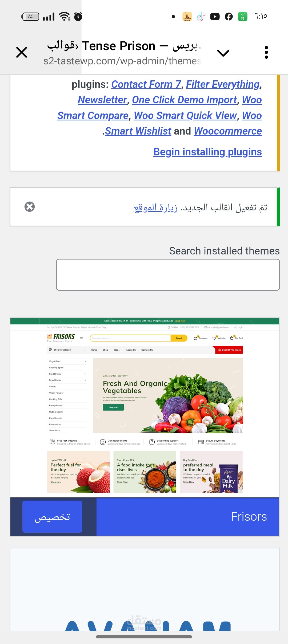
Task: Close the in-app browser with X icon
Action: click(22, 52)
